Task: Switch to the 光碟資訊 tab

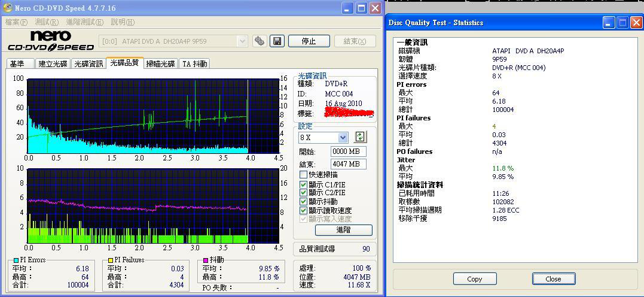Action: (x=88, y=64)
